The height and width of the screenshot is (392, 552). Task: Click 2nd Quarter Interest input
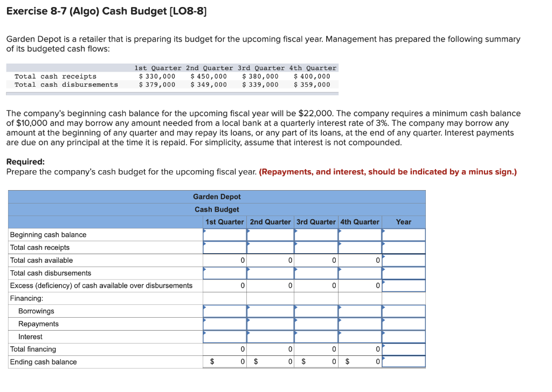click(271, 337)
